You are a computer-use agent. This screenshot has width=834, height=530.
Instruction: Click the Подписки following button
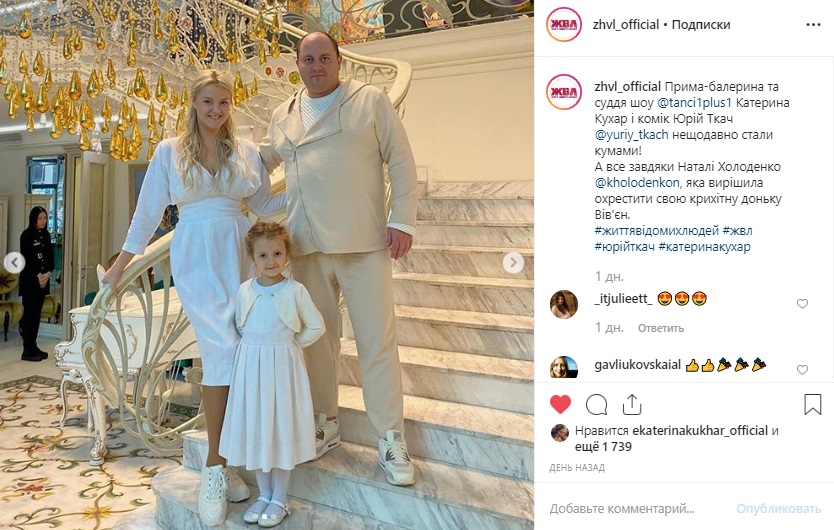tap(700, 24)
